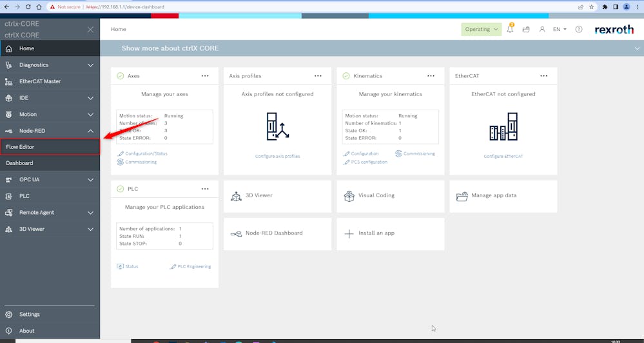Collapse the Node-RED menu chevron

[90, 131]
